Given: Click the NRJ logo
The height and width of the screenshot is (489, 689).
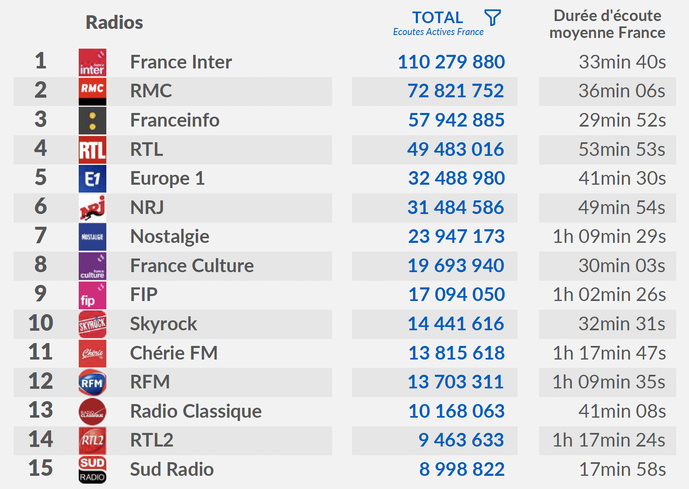Looking at the screenshot, I should click(x=92, y=208).
